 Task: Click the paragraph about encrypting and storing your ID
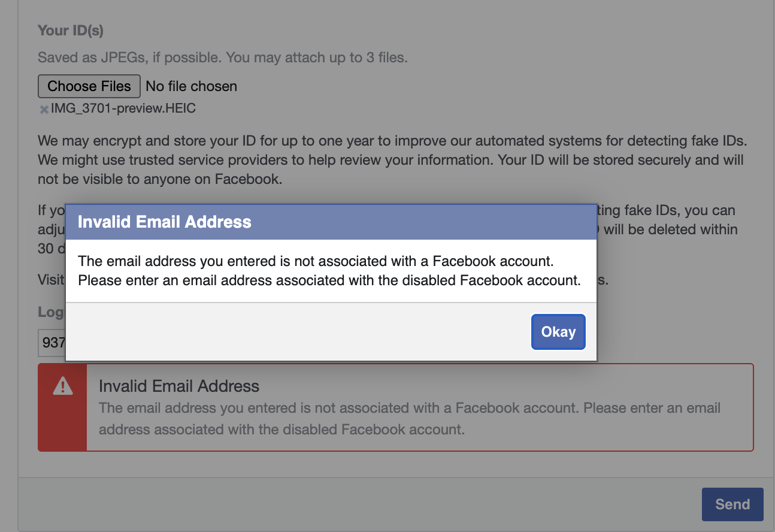tap(392, 160)
